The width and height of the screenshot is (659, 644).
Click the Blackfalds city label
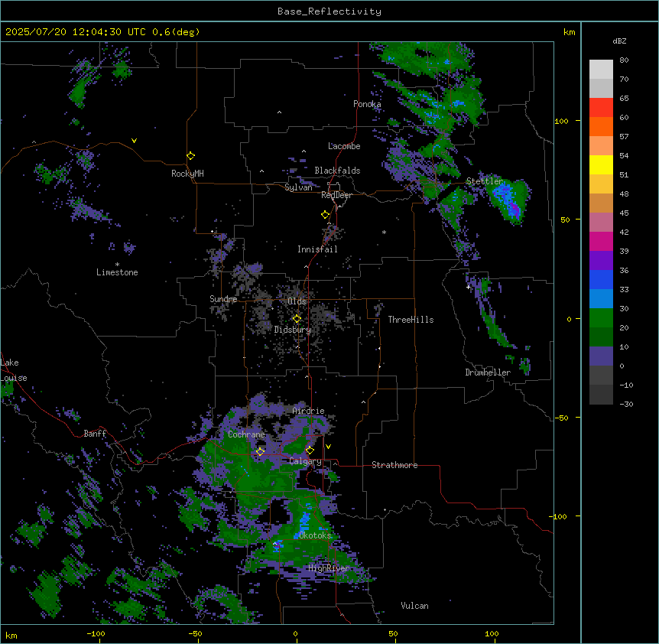pyautogui.click(x=337, y=171)
